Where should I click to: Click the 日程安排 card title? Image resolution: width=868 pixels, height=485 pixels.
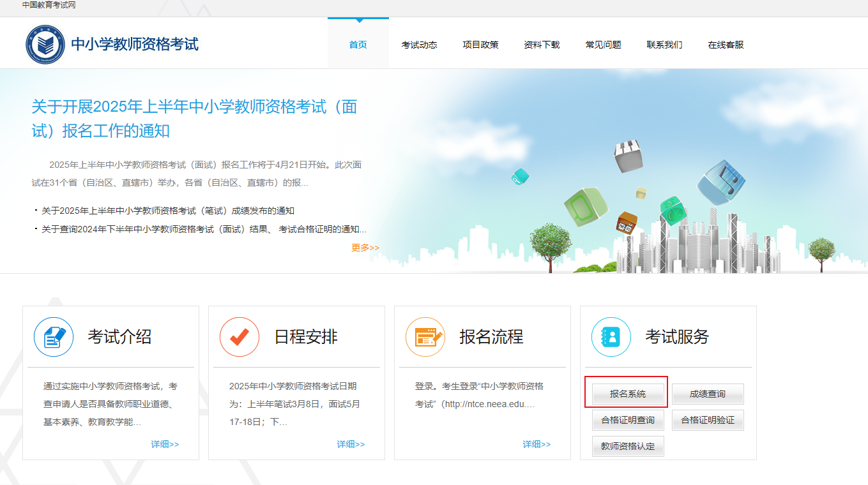[x=306, y=337]
